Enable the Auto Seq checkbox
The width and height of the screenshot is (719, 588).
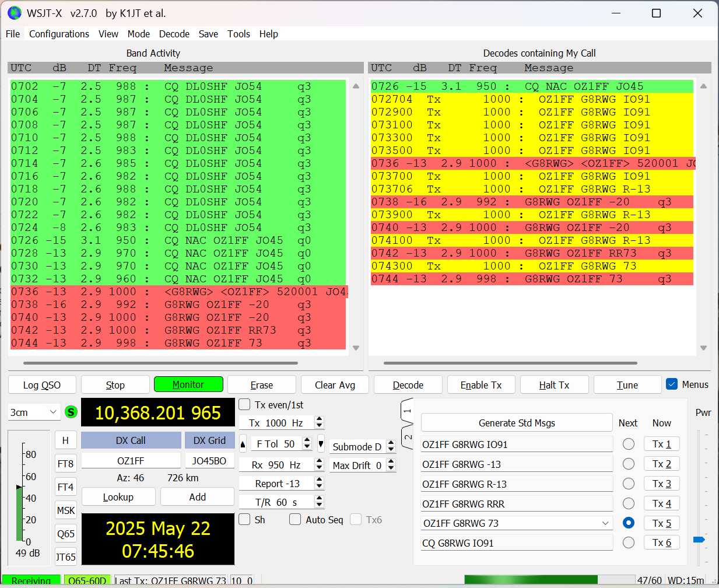point(295,519)
